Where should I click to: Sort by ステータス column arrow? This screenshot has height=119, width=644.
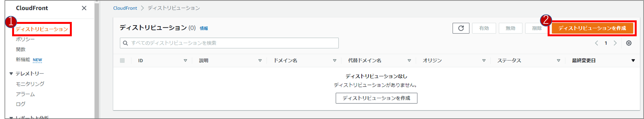point(558,60)
